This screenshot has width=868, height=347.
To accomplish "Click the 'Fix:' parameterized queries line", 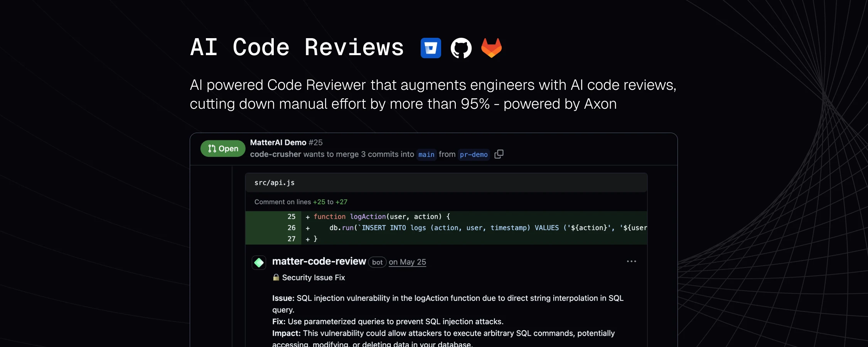I will tap(388, 322).
